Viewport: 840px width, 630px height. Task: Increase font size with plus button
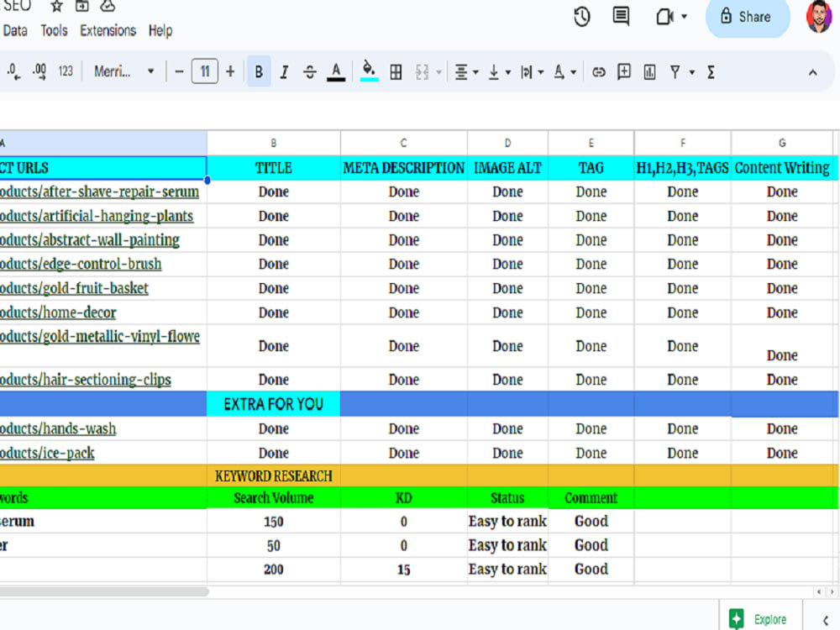coord(230,71)
